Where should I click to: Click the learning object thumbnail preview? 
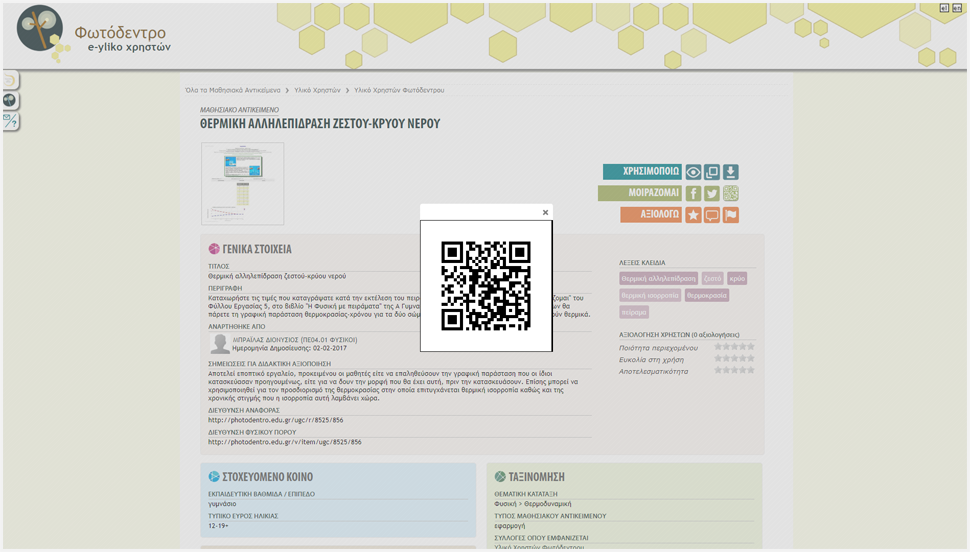[243, 183]
